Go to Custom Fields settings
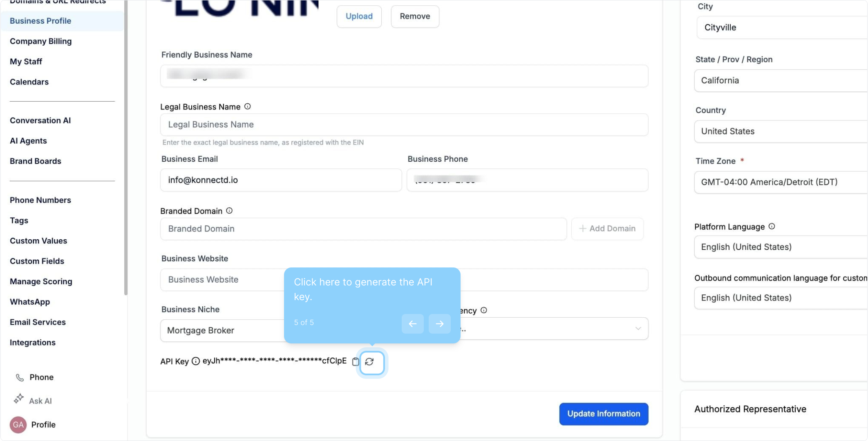The image size is (868, 441). pyautogui.click(x=37, y=261)
